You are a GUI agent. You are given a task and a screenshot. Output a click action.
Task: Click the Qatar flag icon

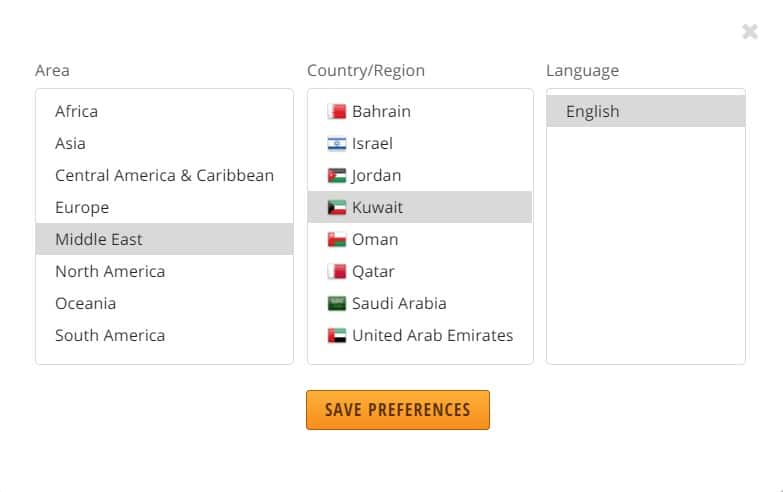tap(337, 271)
